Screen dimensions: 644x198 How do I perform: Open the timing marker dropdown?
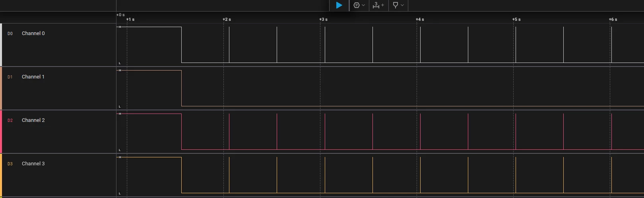(x=398, y=5)
